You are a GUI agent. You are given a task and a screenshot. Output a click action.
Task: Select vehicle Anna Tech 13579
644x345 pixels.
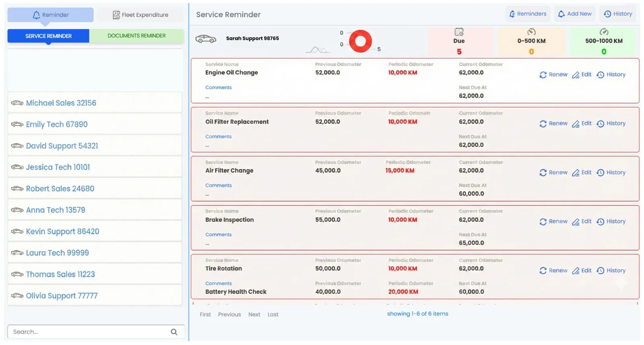pos(95,209)
